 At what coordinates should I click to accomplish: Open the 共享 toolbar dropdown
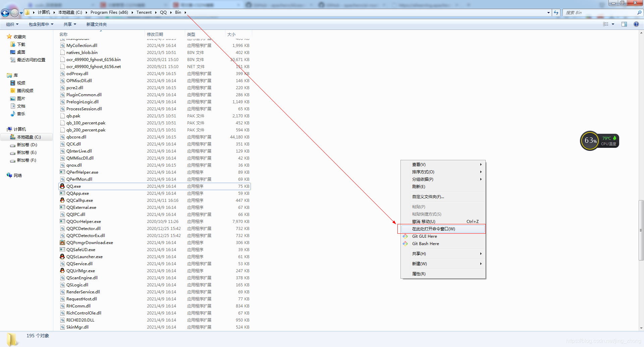(x=70, y=24)
